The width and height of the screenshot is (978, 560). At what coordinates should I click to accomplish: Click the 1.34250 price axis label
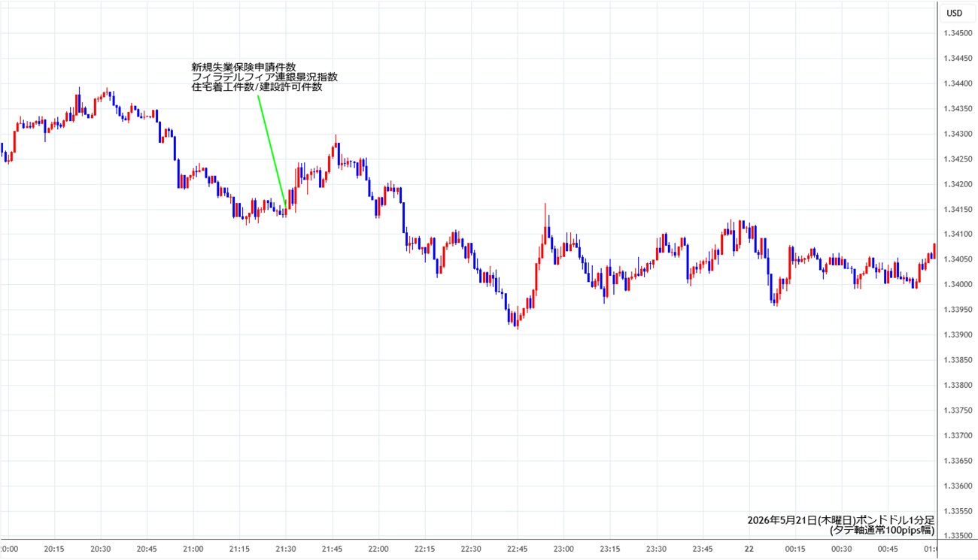click(x=958, y=159)
